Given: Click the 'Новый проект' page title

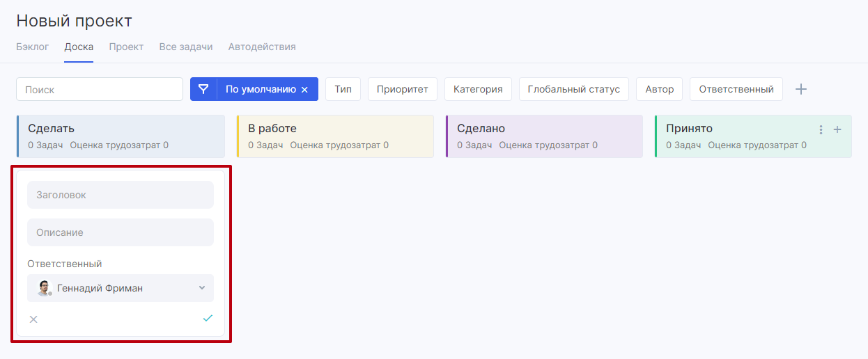Looking at the screenshot, I should 74,21.
